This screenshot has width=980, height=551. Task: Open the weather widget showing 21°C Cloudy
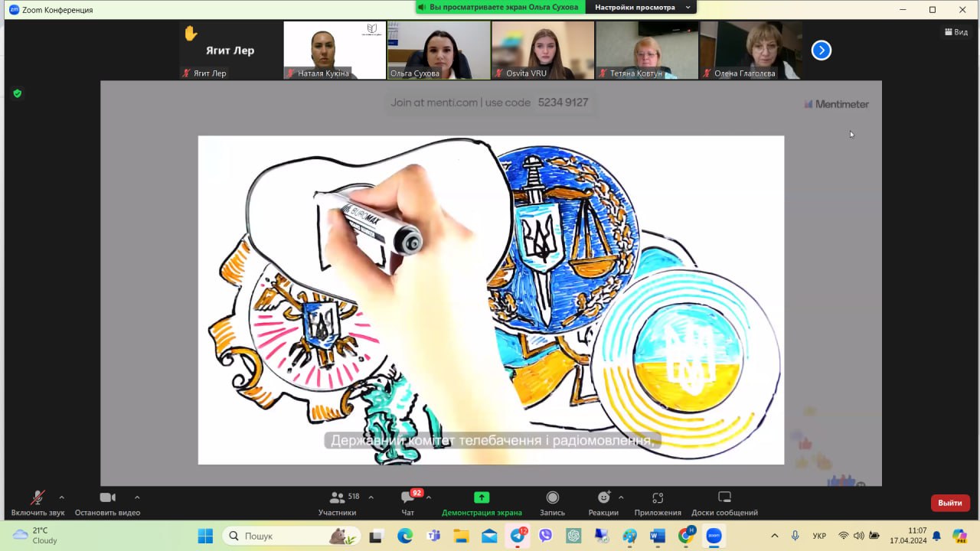pos(35,536)
